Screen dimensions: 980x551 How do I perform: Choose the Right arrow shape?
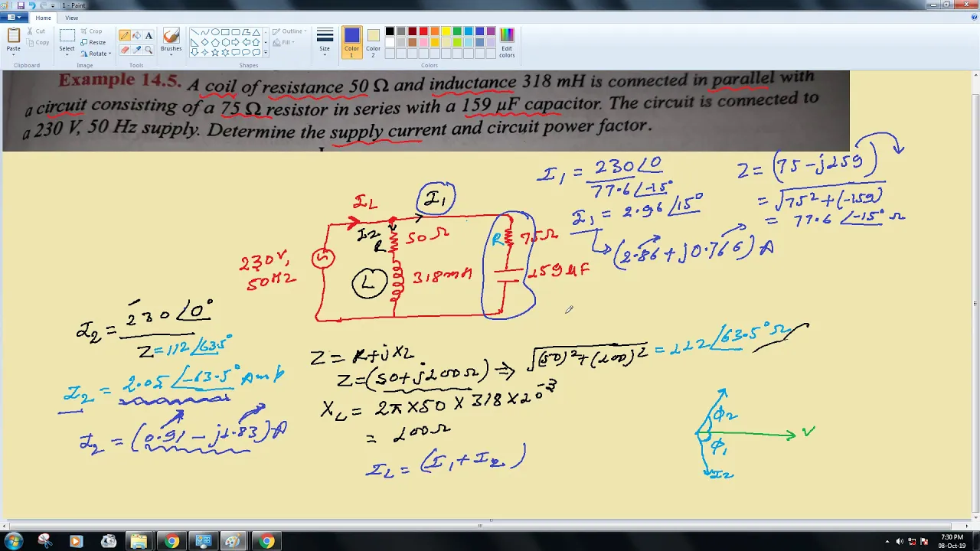[x=236, y=42]
